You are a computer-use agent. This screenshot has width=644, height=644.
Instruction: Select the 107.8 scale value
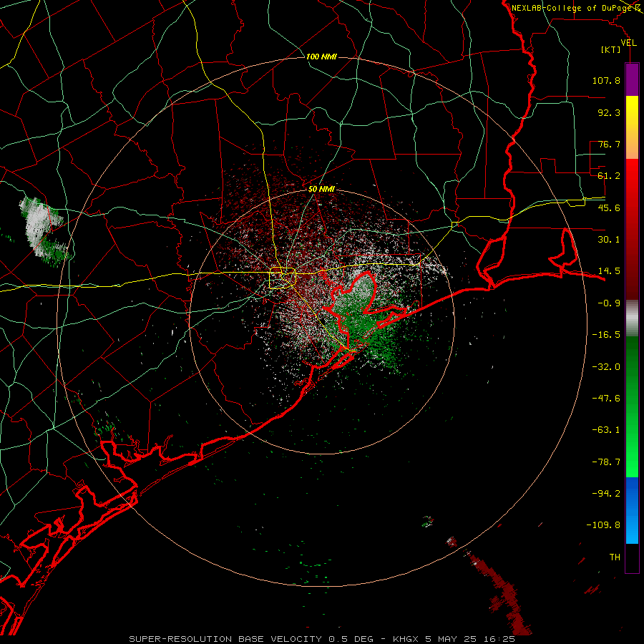coord(606,80)
